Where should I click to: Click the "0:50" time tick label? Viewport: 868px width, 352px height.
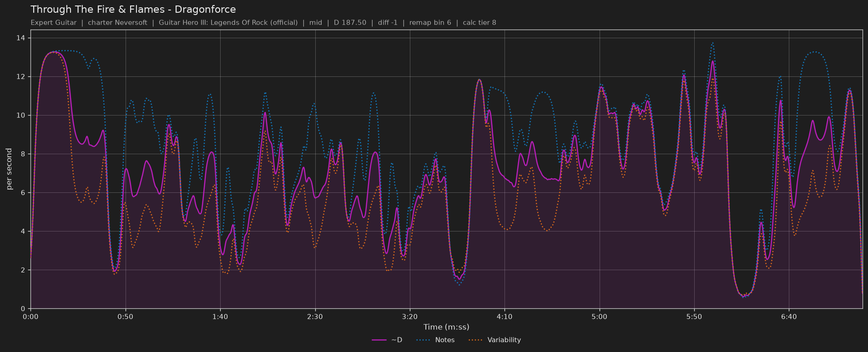[126, 317]
